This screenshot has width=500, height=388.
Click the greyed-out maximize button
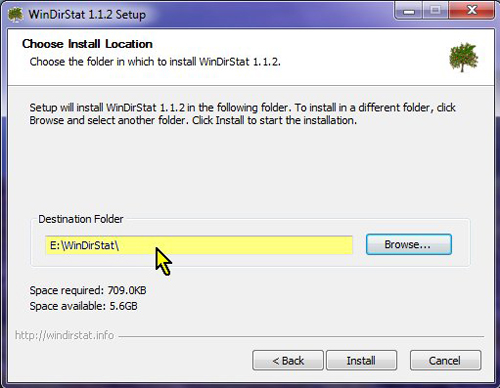(x=435, y=11)
